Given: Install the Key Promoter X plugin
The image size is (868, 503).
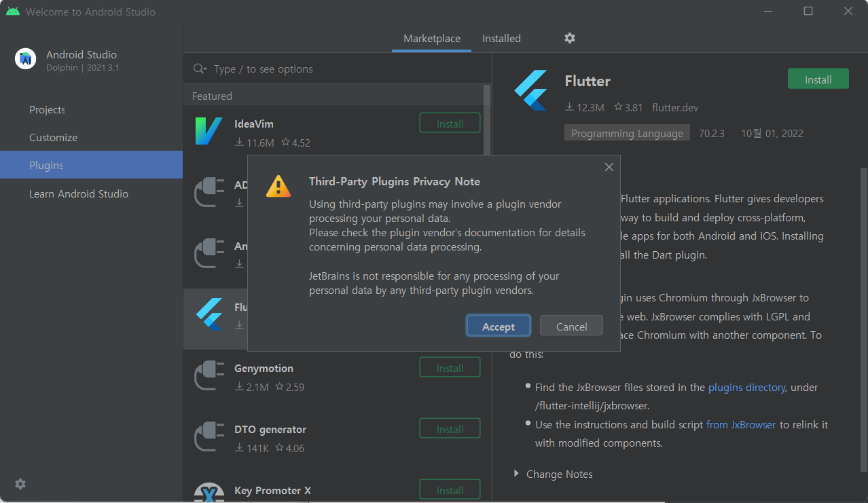Looking at the screenshot, I should (450, 489).
